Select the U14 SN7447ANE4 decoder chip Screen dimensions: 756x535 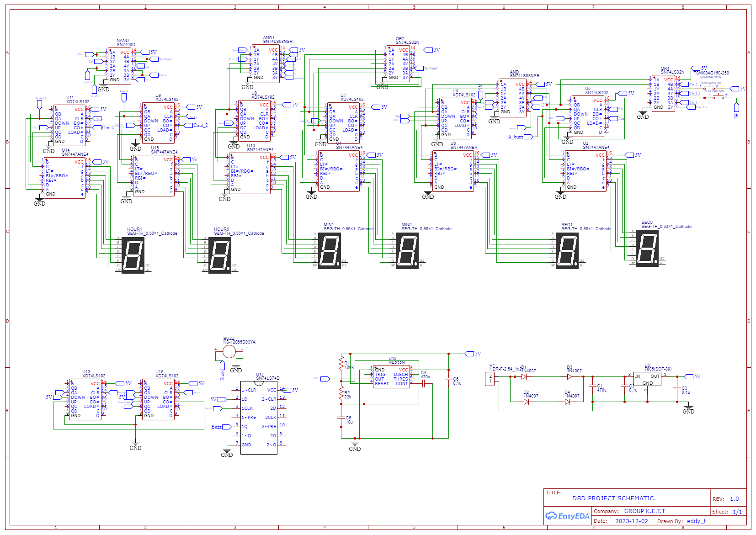pyautogui.click(x=64, y=178)
